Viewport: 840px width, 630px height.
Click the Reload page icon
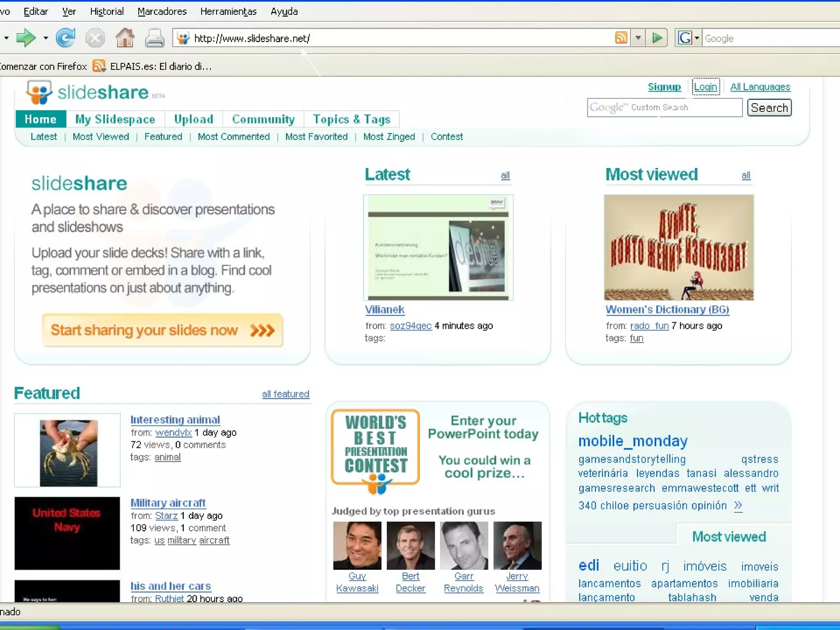point(66,38)
